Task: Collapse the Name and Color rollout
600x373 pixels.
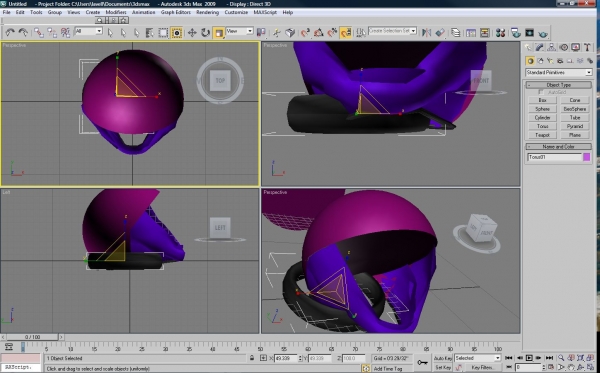Action: click(x=559, y=147)
